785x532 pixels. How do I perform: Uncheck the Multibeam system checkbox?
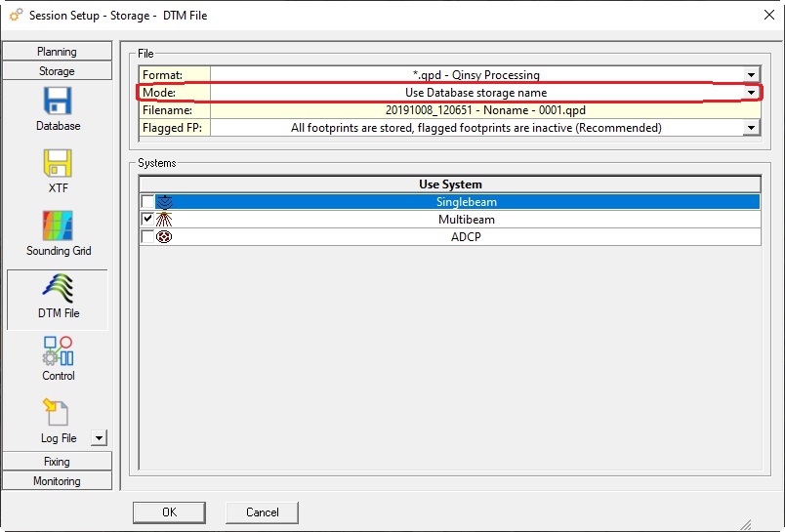(x=147, y=219)
